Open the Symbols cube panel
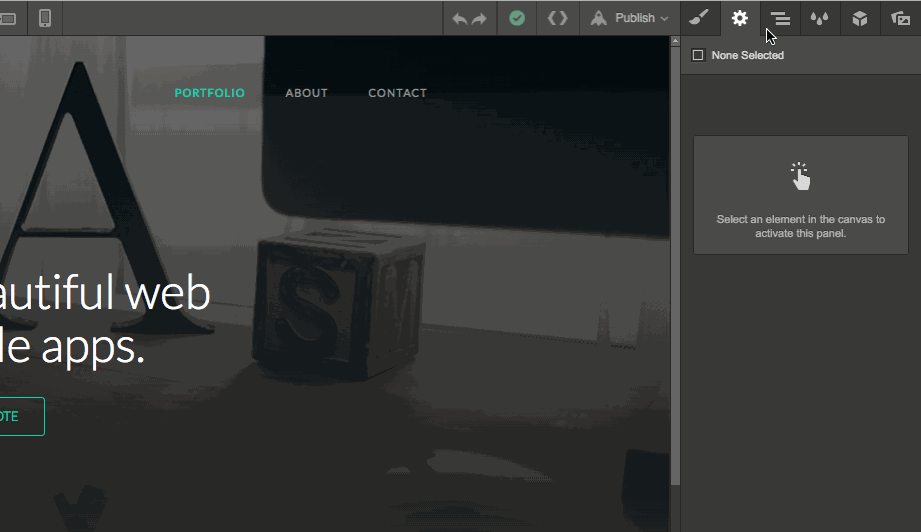921x532 pixels. [860, 19]
